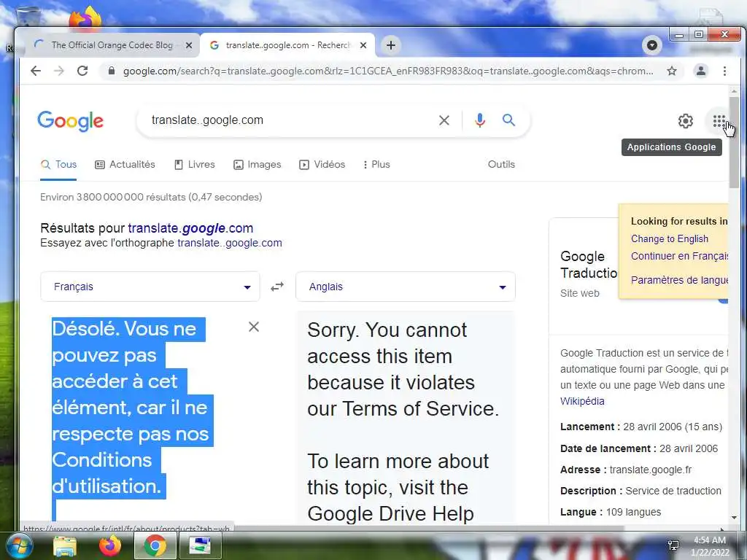Close the translate..google.com search tab
747x560 pixels.
(x=363, y=45)
